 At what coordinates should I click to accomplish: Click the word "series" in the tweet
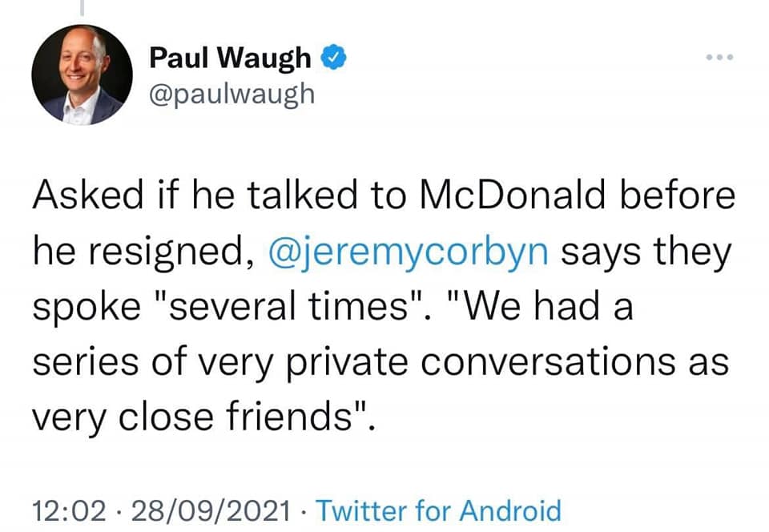point(79,362)
